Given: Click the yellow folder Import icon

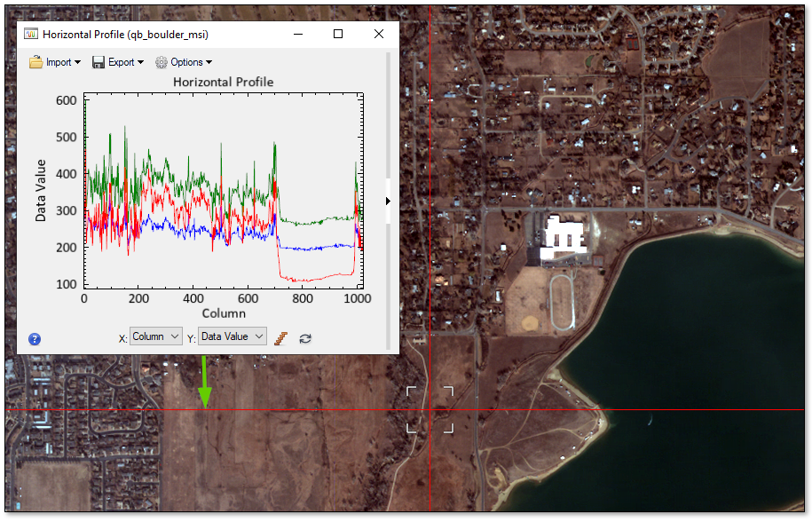Looking at the screenshot, I should (35, 62).
